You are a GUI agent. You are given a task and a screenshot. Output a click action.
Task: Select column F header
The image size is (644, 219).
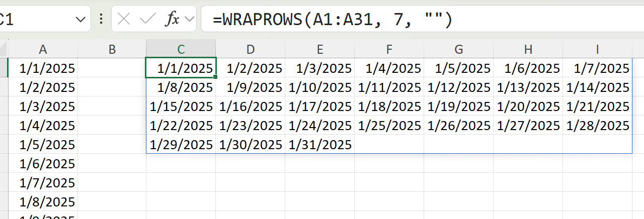[x=389, y=49]
